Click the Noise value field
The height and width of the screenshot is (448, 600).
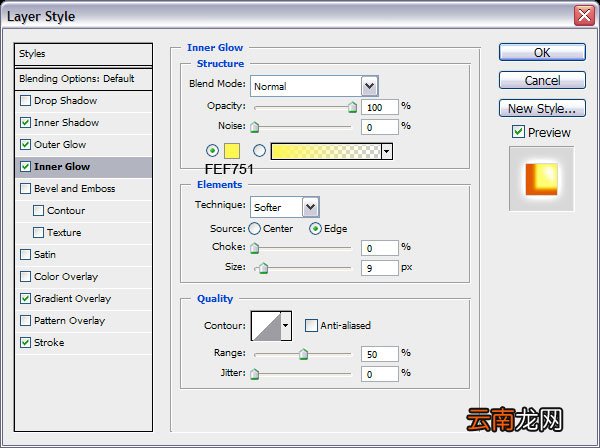point(380,127)
